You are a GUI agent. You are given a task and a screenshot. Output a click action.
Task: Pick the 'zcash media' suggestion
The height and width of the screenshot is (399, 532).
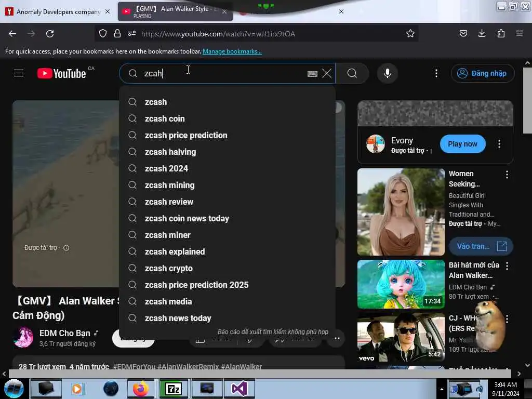click(x=228, y=302)
